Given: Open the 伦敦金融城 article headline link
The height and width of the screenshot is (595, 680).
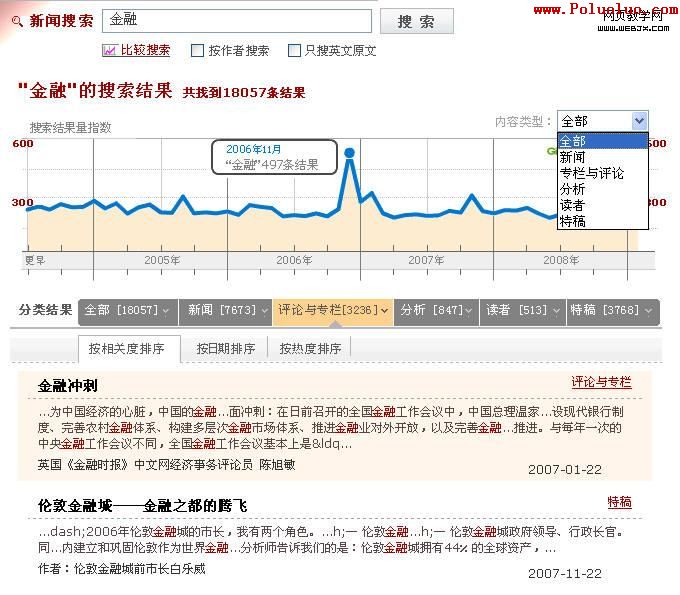Looking at the screenshot, I should pos(142,505).
